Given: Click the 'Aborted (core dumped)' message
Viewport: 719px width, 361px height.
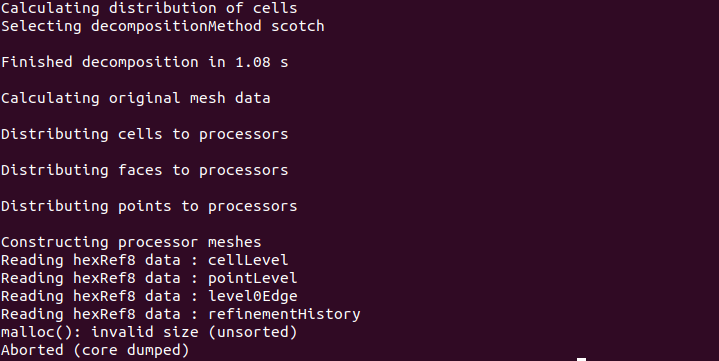Looking at the screenshot, I should pyautogui.click(x=95, y=350).
